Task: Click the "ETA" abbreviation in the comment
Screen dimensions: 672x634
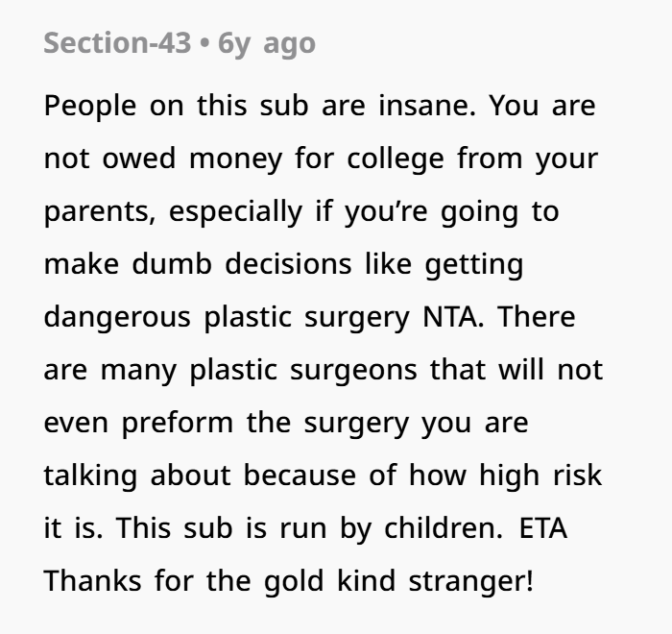Action: point(543,527)
